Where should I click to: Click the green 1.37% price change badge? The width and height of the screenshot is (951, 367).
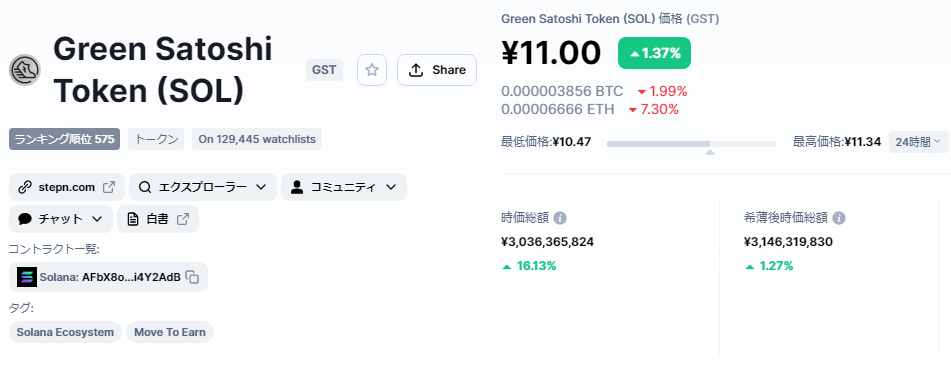point(654,53)
